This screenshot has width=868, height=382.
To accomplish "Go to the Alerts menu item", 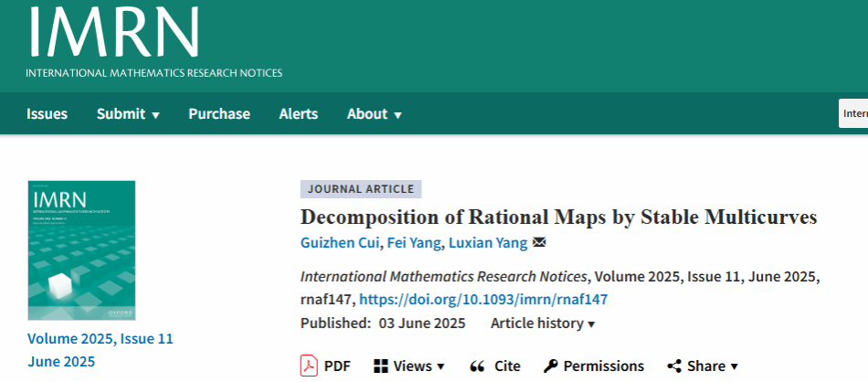I will pos(299,114).
